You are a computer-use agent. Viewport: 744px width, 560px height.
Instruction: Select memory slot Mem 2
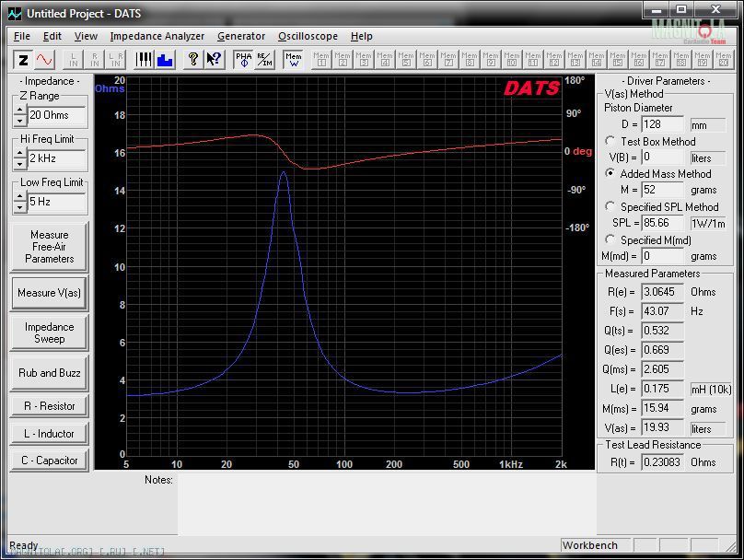click(x=343, y=60)
